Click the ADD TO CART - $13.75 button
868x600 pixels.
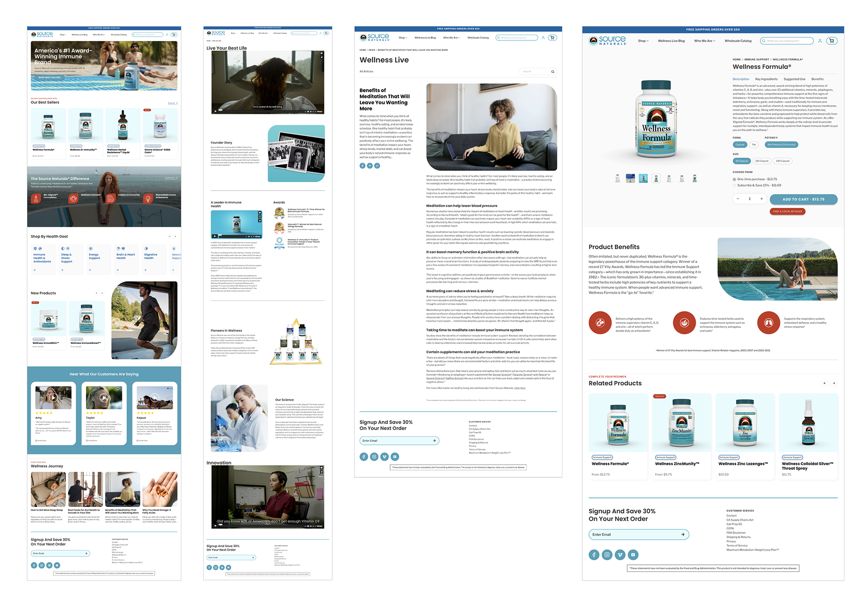point(803,199)
